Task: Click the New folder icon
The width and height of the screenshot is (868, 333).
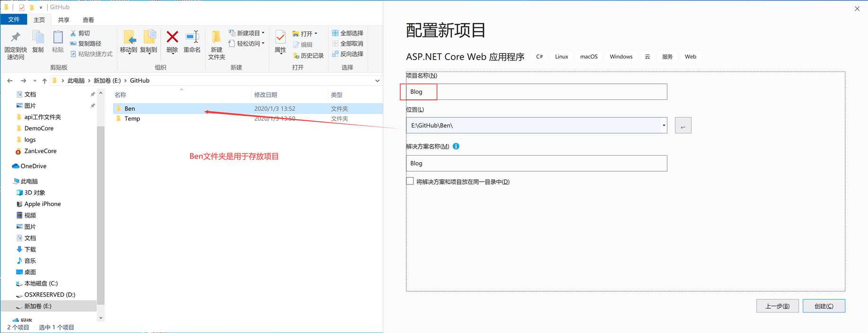Action: [216, 37]
